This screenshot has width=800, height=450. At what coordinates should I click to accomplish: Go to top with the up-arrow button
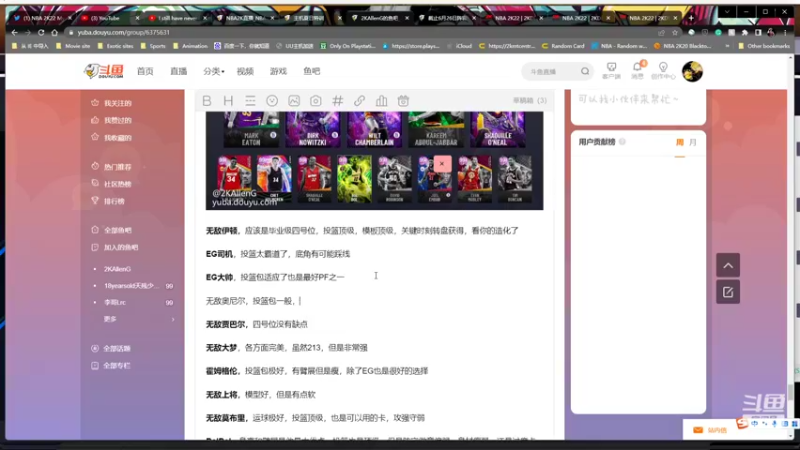point(728,265)
